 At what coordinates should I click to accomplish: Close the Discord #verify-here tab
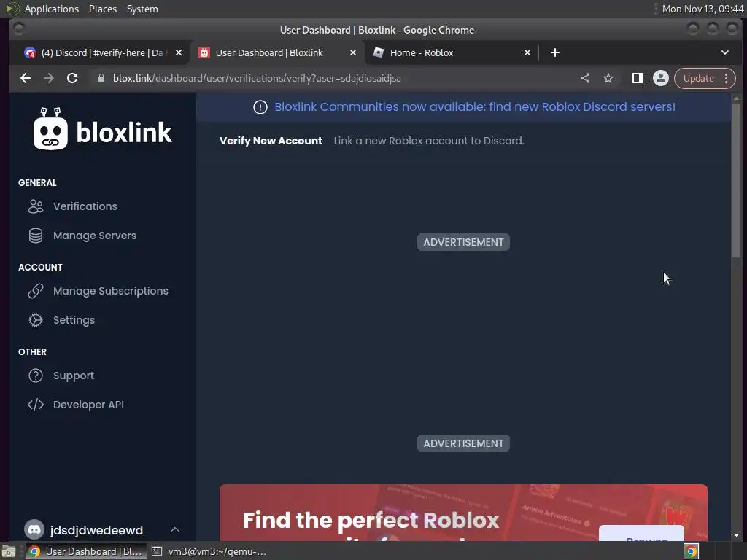tap(179, 52)
